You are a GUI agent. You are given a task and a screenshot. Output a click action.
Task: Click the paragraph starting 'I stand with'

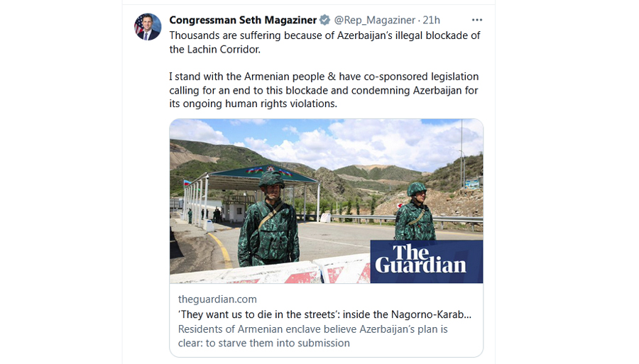click(324, 90)
